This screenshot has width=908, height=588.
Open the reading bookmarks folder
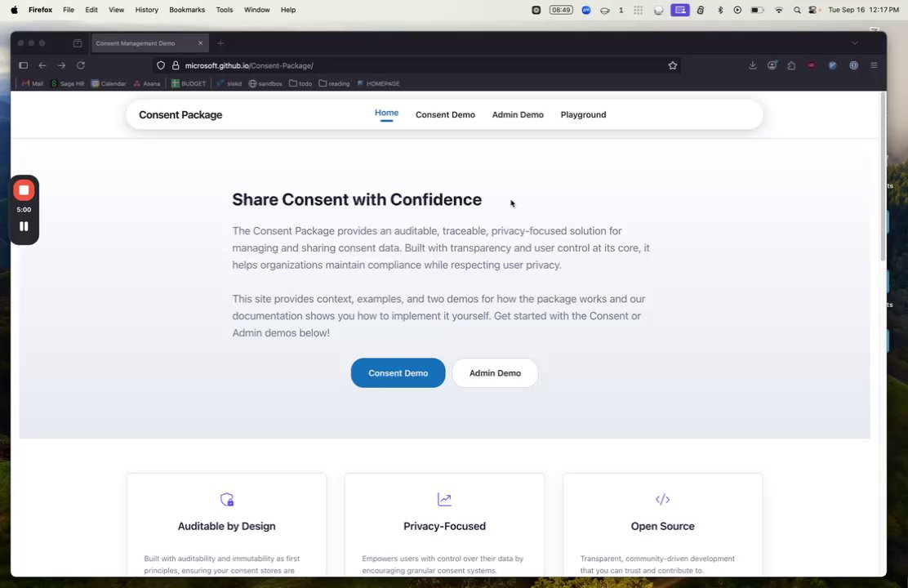[x=334, y=83]
